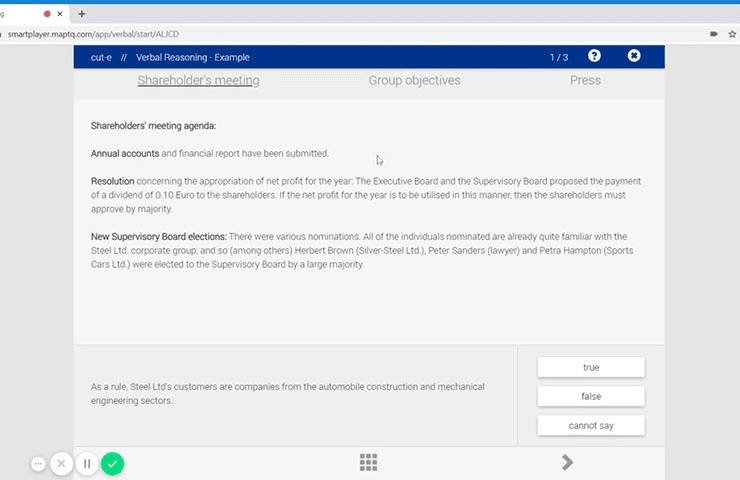Select the 'true' answer
Image resolution: width=740 pixels, height=480 pixels.
[590, 367]
